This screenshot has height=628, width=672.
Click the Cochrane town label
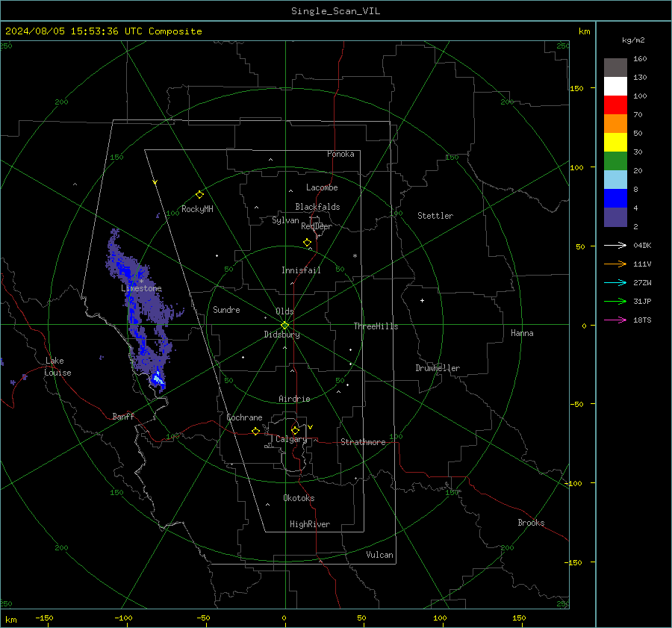click(244, 417)
